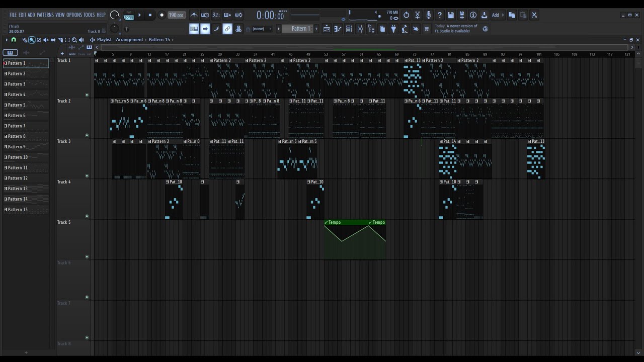Select the playlist draw pencil tool
The image size is (644, 362).
click(25, 40)
